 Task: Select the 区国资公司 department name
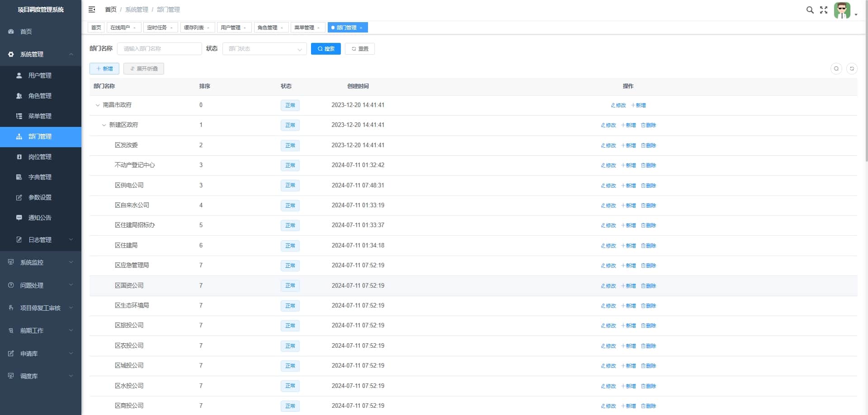[129, 285]
